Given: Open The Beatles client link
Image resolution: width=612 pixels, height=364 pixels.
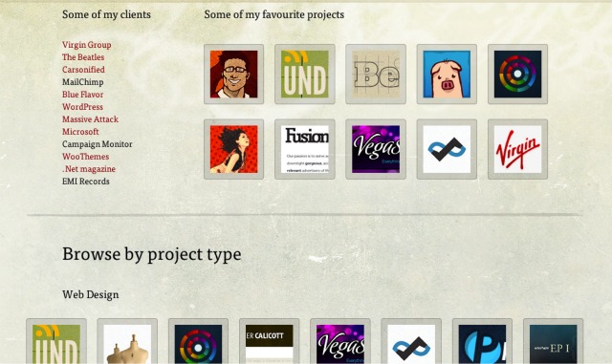Looking at the screenshot, I should point(83,57).
